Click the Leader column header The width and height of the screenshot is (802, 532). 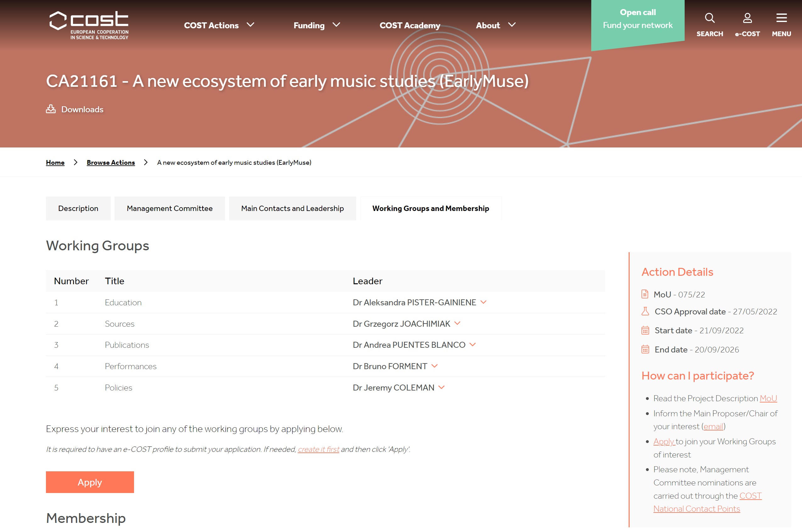367,281
